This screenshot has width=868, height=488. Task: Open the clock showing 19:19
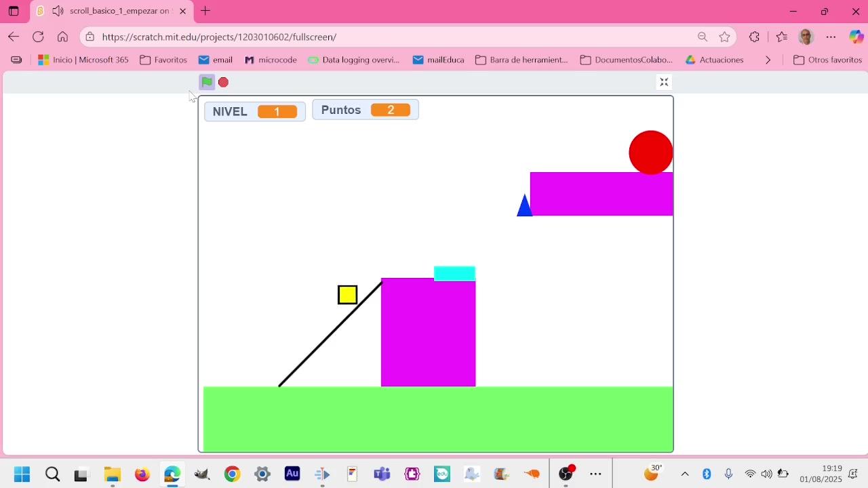pyautogui.click(x=821, y=474)
